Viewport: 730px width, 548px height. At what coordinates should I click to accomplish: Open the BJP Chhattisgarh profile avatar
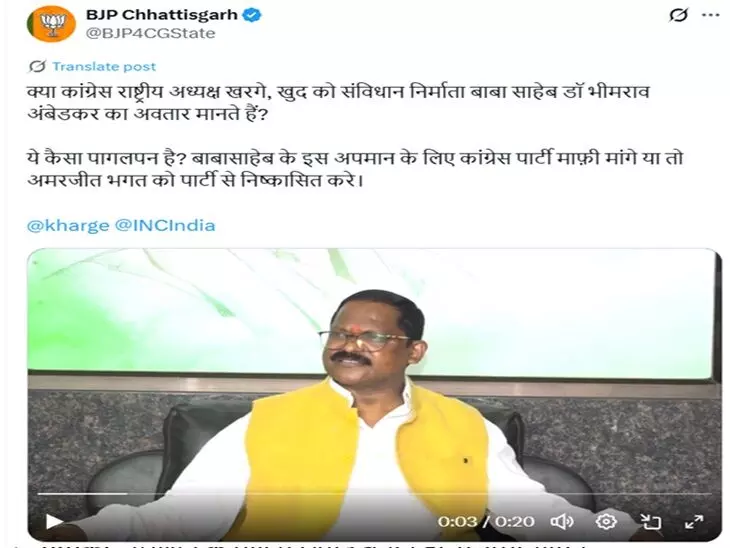pos(52,24)
